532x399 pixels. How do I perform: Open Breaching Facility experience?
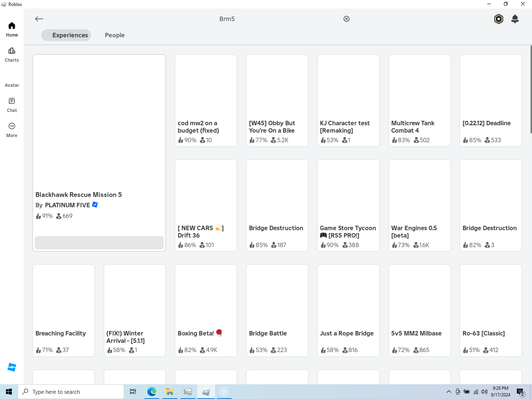click(x=64, y=310)
